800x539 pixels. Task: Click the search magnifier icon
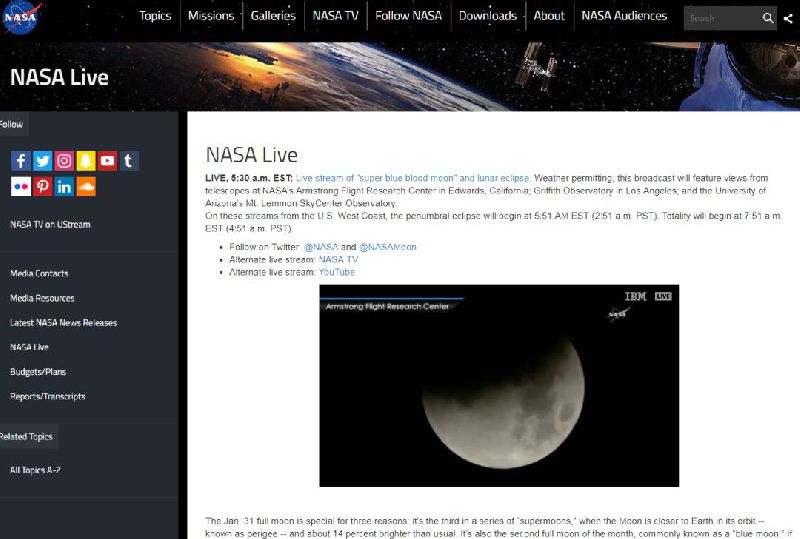pos(767,18)
